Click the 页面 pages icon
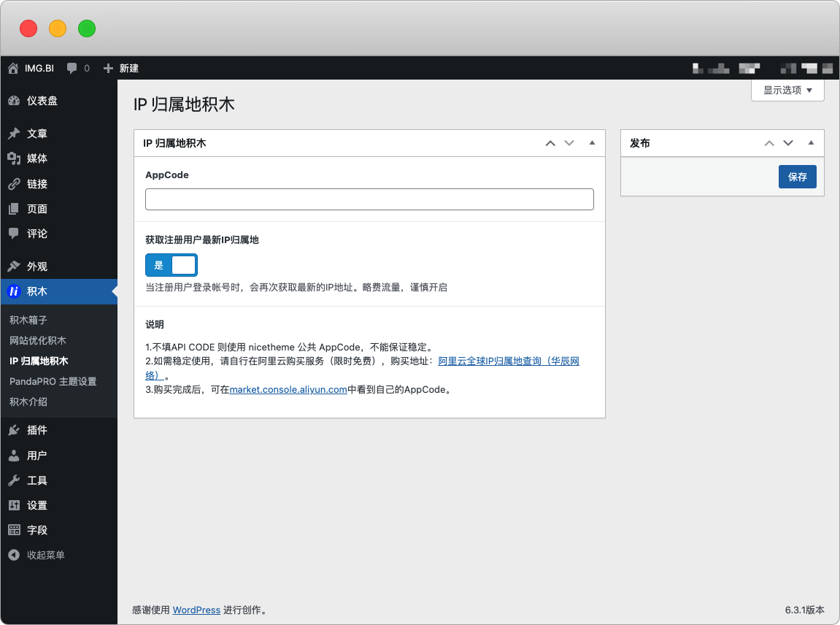 pos(14,209)
